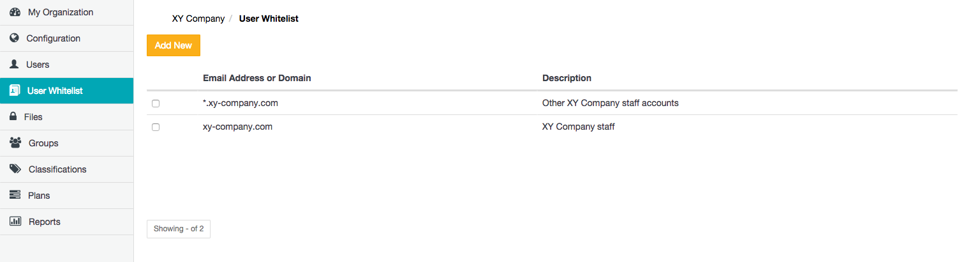980x262 pixels.
Task: Click the Reports bar chart icon
Action: coord(15,222)
